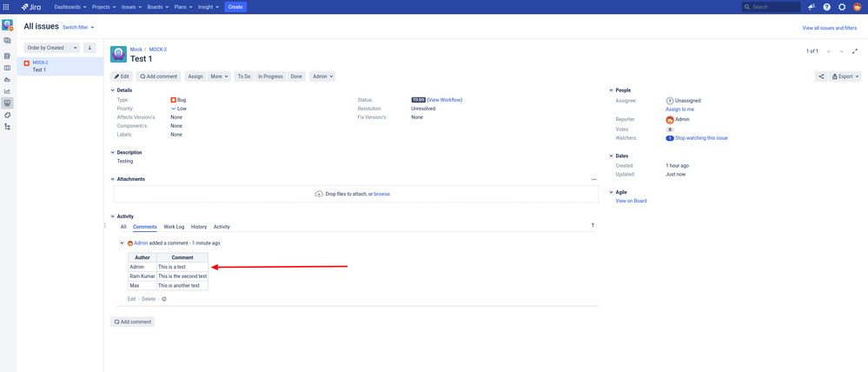
Task: Select the highlighted Issues sidebar icon
Action: point(7,103)
